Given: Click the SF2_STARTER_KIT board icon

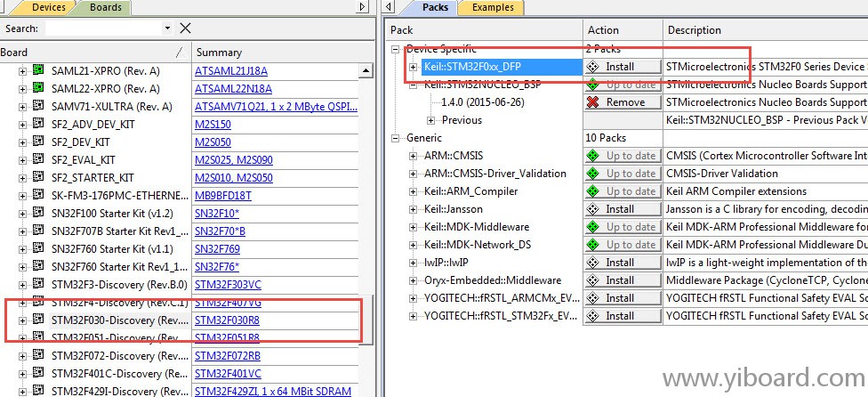Looking at the screenshot, I should (x=38, y=176).
